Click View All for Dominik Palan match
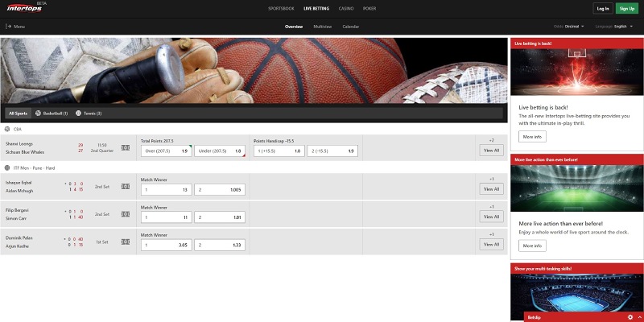Viewport: 644px width, 322px height. (x=491, y=245)
